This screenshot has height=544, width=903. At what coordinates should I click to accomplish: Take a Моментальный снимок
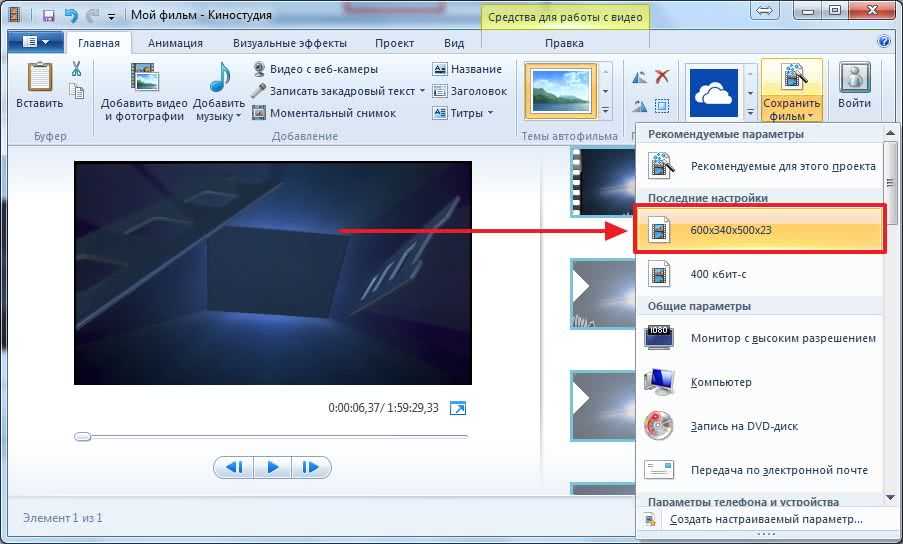(325, 113)
